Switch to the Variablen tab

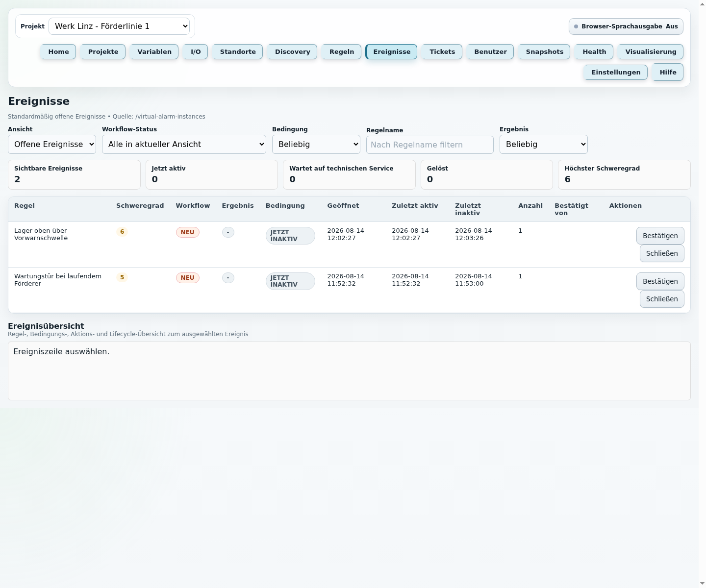(154, 52)
